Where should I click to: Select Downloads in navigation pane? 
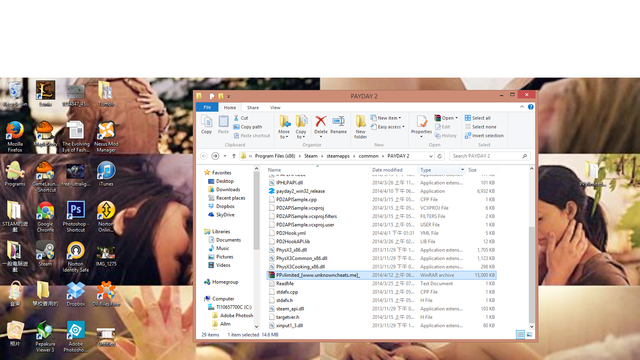(228, 189)
